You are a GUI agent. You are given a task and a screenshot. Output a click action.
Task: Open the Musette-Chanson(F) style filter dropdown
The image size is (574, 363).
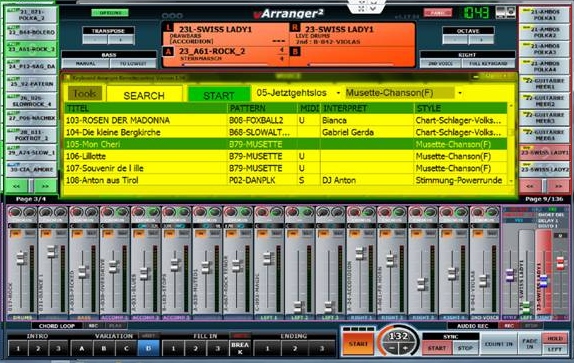460,93
